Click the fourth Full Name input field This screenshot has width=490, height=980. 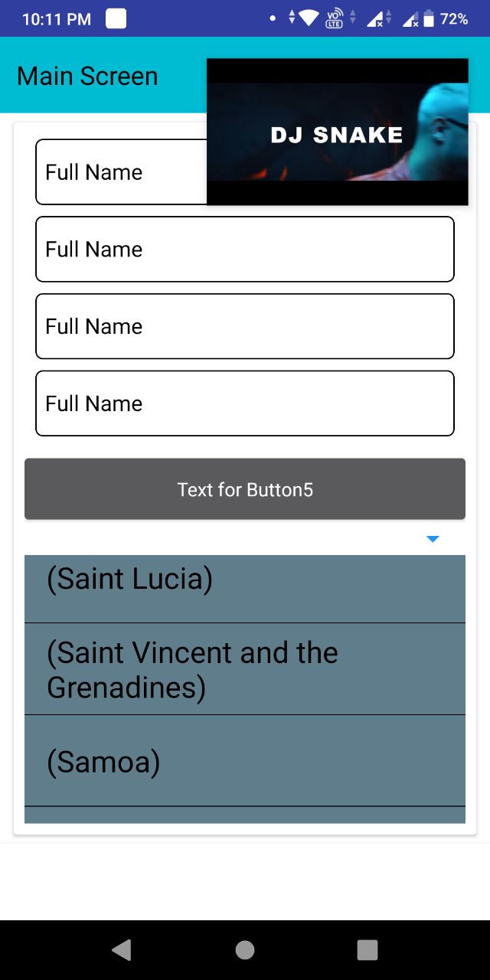(x=245, y=403)
